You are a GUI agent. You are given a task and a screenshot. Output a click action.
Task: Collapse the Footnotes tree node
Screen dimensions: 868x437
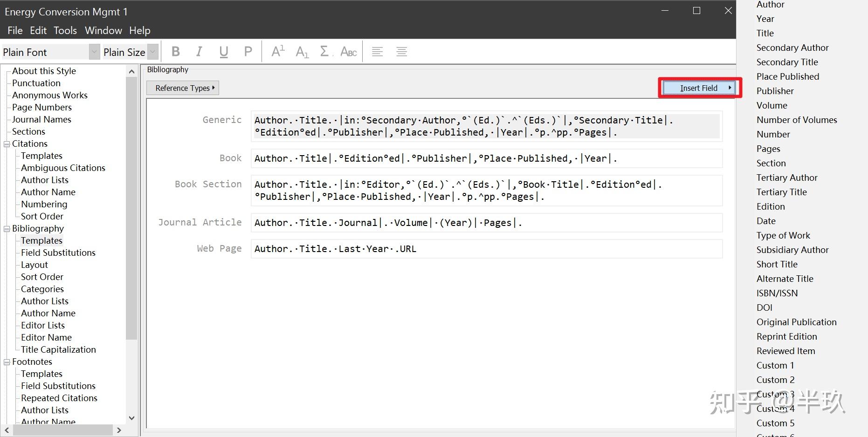(7, 362)
